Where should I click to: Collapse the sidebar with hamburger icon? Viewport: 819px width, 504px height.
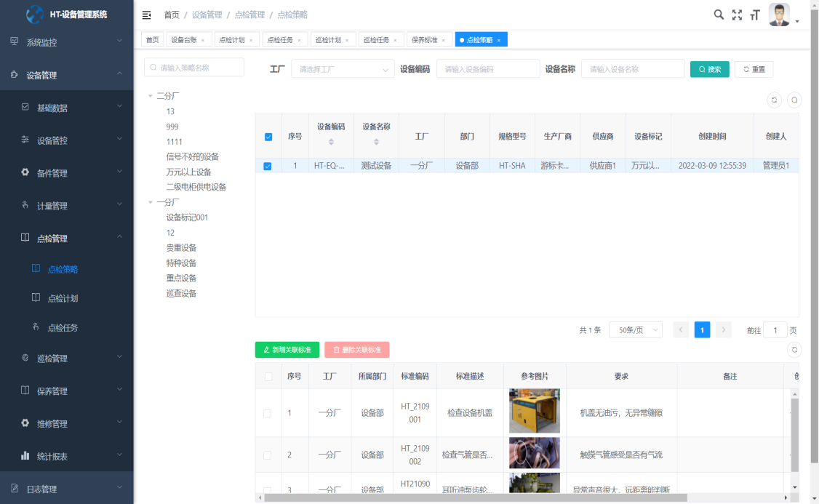point(147,15)
